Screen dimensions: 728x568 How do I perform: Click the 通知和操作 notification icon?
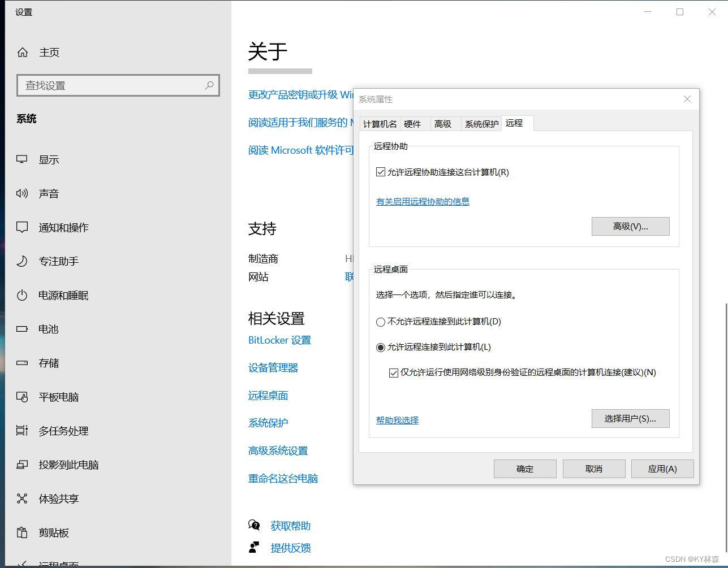click(22, 227)
